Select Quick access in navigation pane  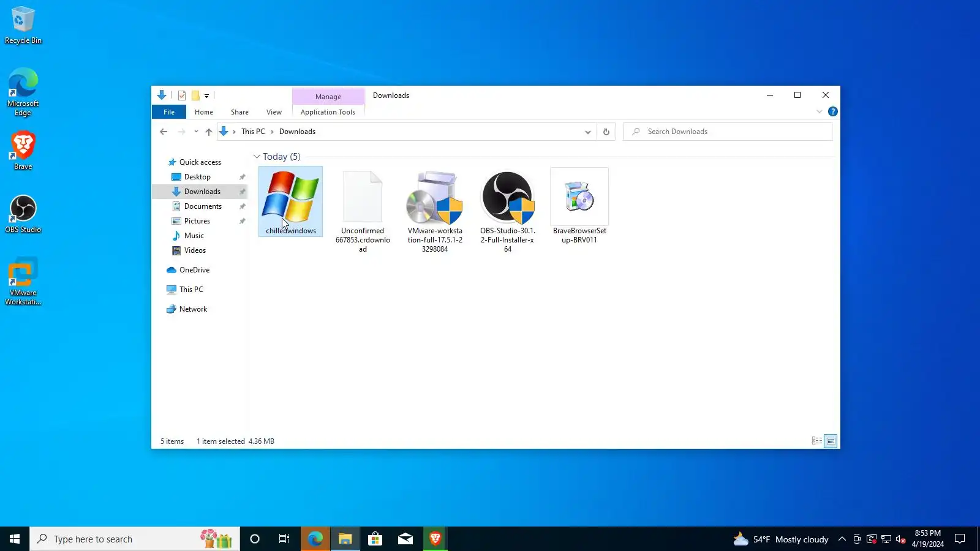click(200, 162)
